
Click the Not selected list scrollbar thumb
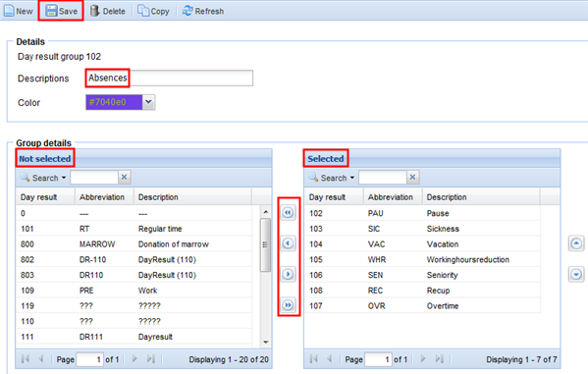265,245
